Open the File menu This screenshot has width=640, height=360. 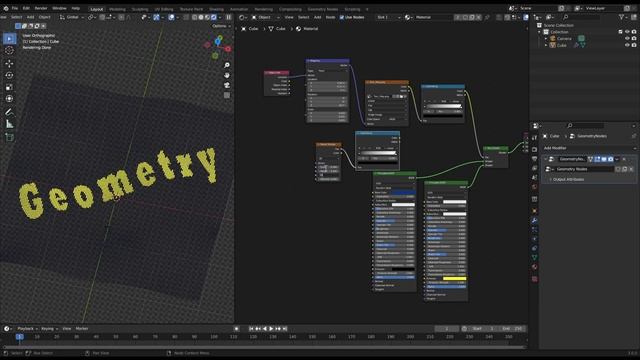[15, 8]
